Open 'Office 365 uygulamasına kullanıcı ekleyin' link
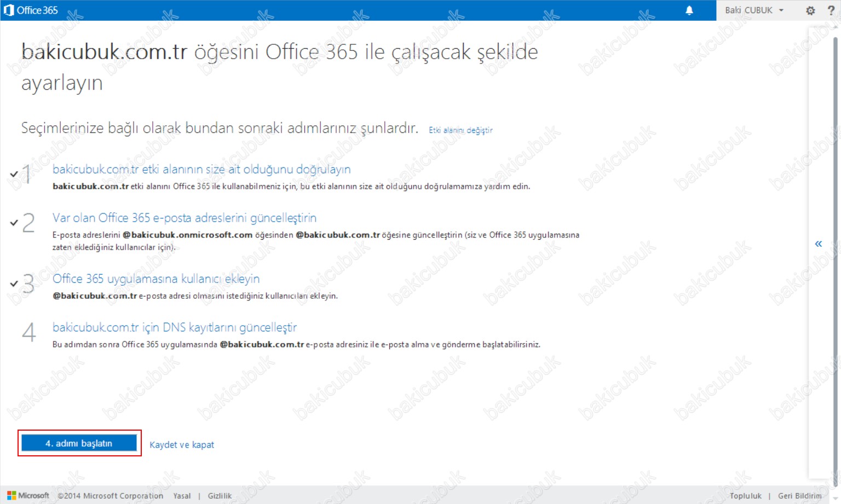The width and height of the screenshot is (841, 504). (x=156, y=279)
